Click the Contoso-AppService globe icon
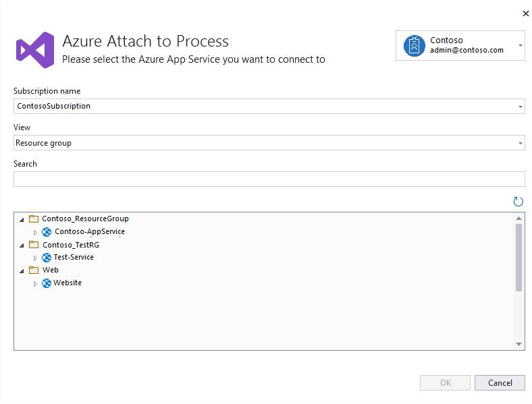532x404 pixels. pyautogui.click(x=47, y=232)
